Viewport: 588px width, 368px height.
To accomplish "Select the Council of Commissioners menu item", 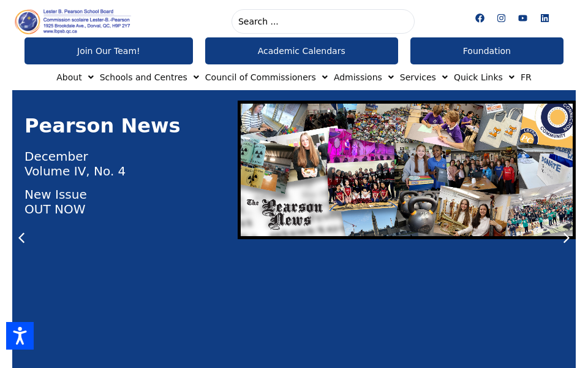I will (260, 77).
